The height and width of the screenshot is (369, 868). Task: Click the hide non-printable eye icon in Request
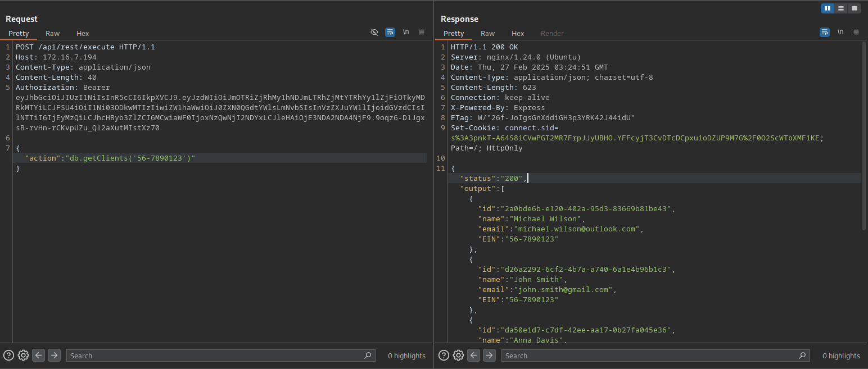click(374, 33)
